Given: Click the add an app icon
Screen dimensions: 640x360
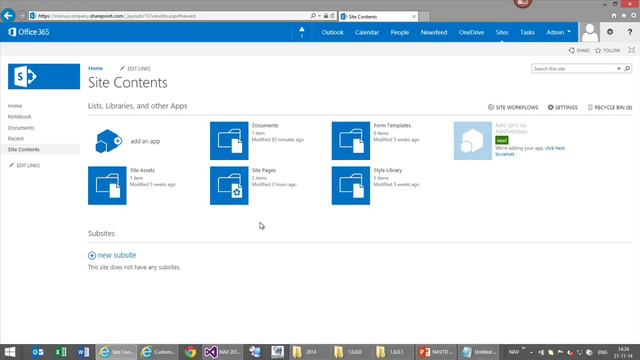Looking at the screenshot, I should 108,141.
